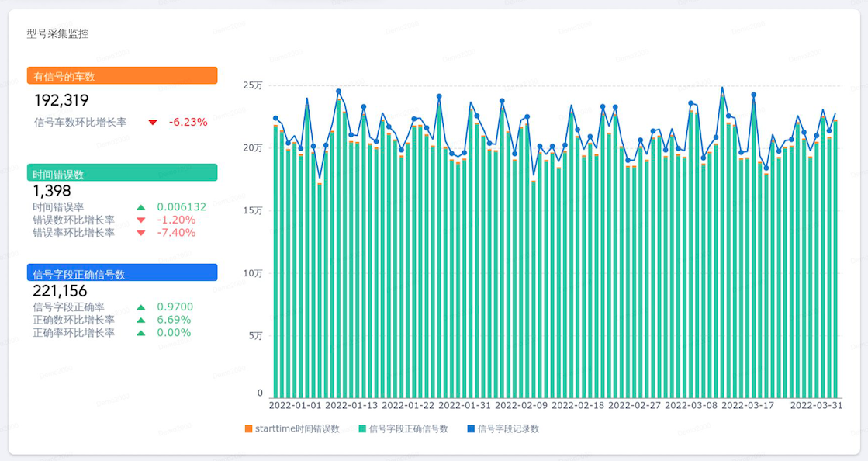Click the red down arrow beside -6.23%
Viewport: 868px width, 461px height.
153,123
